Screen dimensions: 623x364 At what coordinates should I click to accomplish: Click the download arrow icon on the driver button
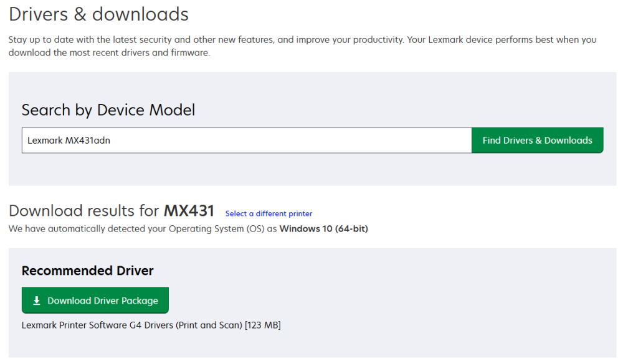coord(37,301)
